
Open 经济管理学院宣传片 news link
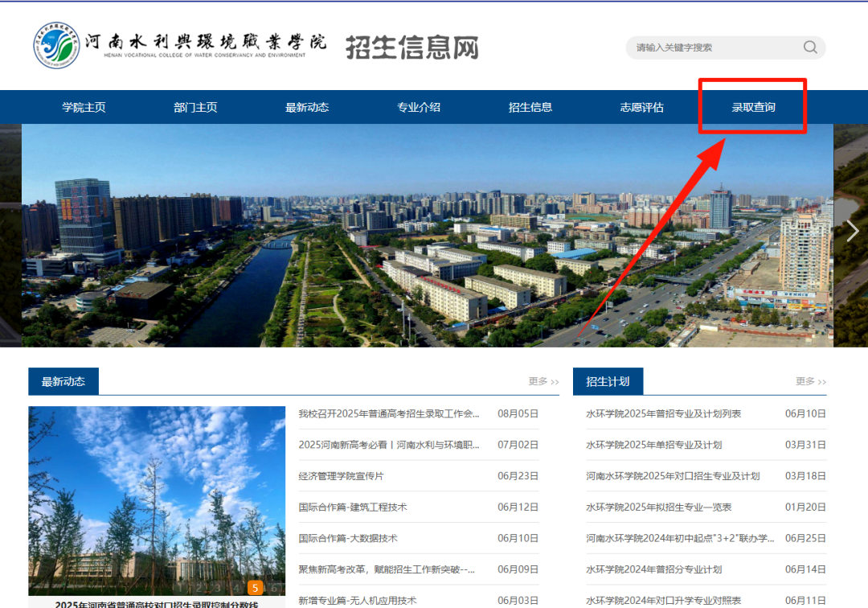(x=341, y=476)
